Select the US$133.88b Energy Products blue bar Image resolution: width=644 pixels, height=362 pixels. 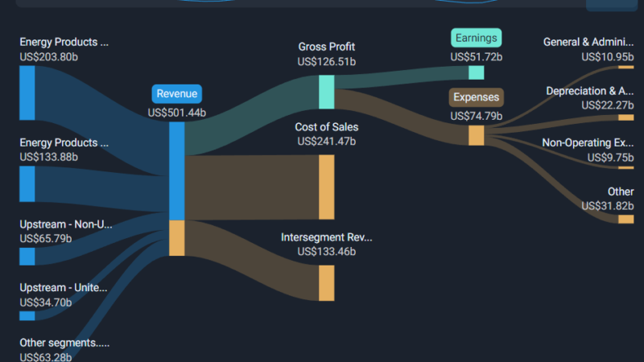[27, 184]
